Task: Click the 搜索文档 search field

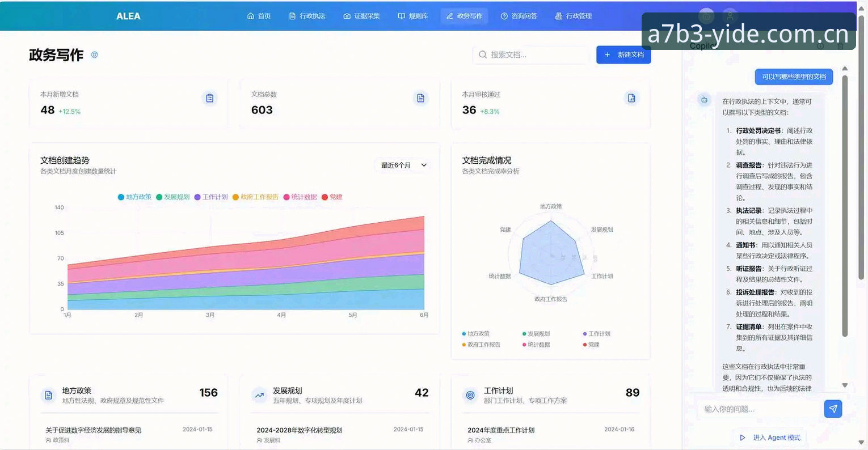Action: pyautogui.click(x=530, y=55)
